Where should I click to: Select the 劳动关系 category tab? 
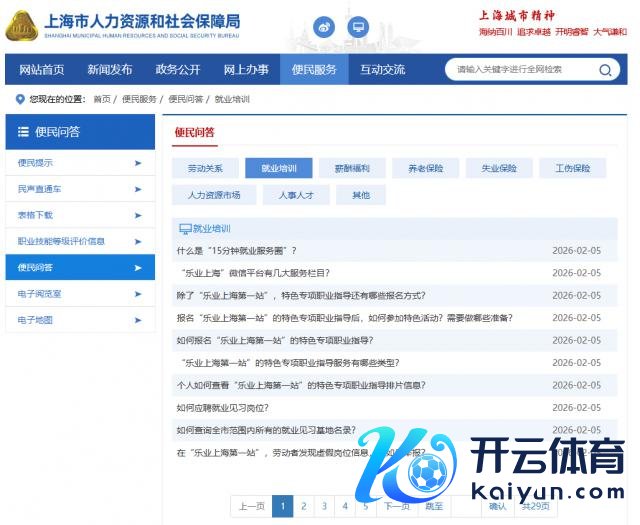205,168
